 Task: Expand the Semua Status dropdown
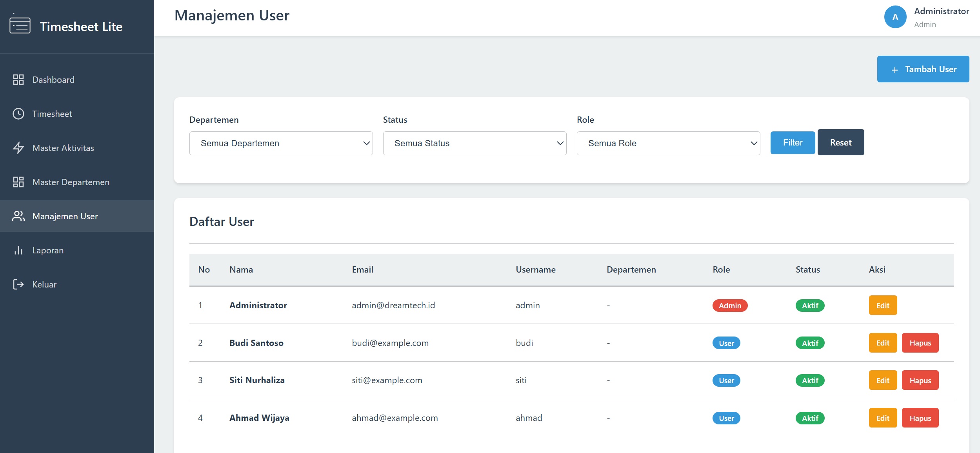[x=475, y=143]
